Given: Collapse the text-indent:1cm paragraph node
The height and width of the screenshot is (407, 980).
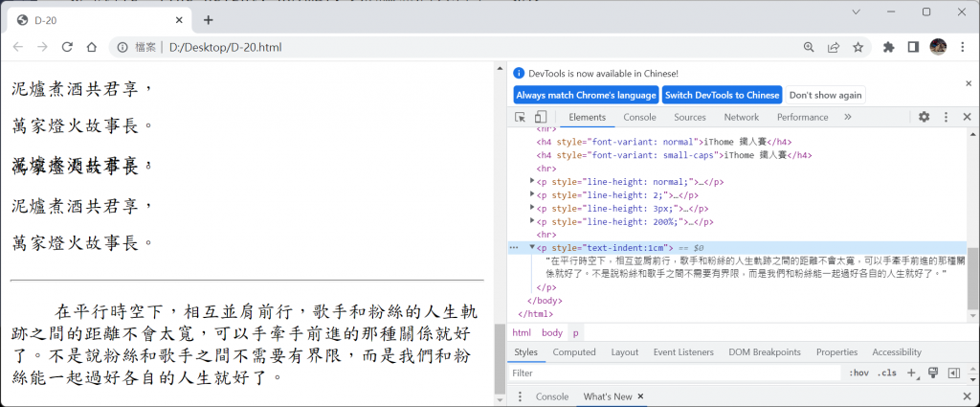Looking at the screenshot, I should click(x=532, y=247).
